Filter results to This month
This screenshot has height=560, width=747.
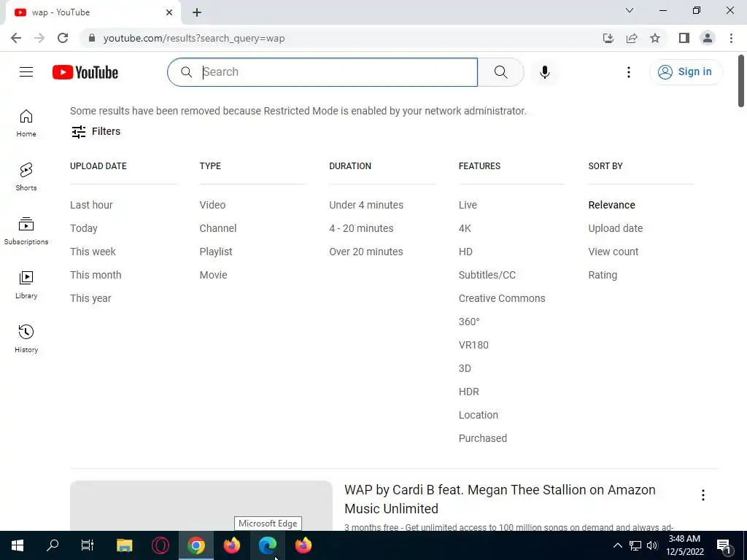pos(96,275)
